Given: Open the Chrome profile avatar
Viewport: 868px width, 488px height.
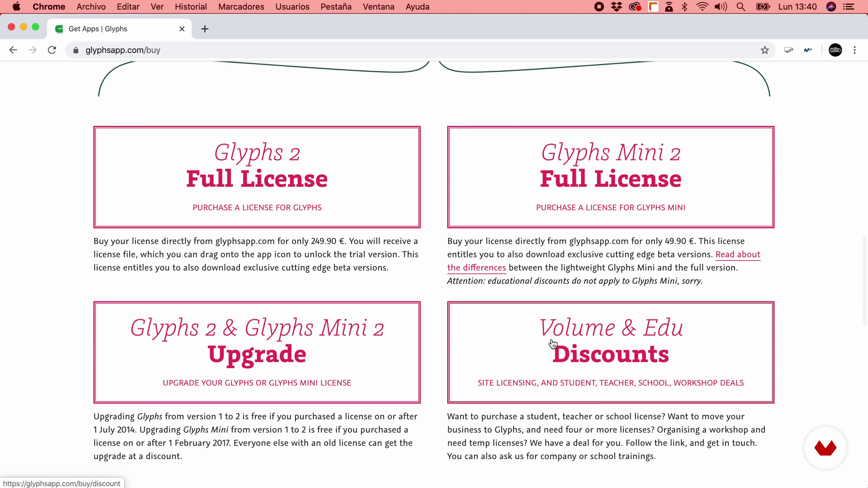Looking at the screenshot, I should (835, 50).
